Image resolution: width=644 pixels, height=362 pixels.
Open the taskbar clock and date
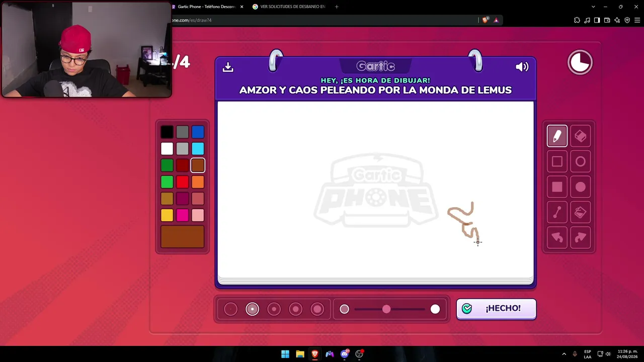point(628,354)
